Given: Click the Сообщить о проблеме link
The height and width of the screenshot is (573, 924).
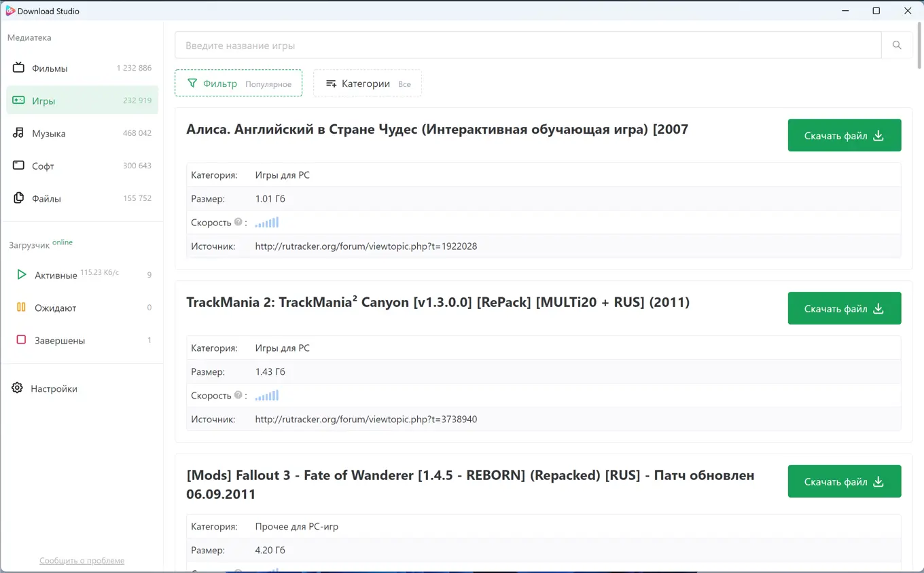Looking at the screenshot, I should 82,561.
